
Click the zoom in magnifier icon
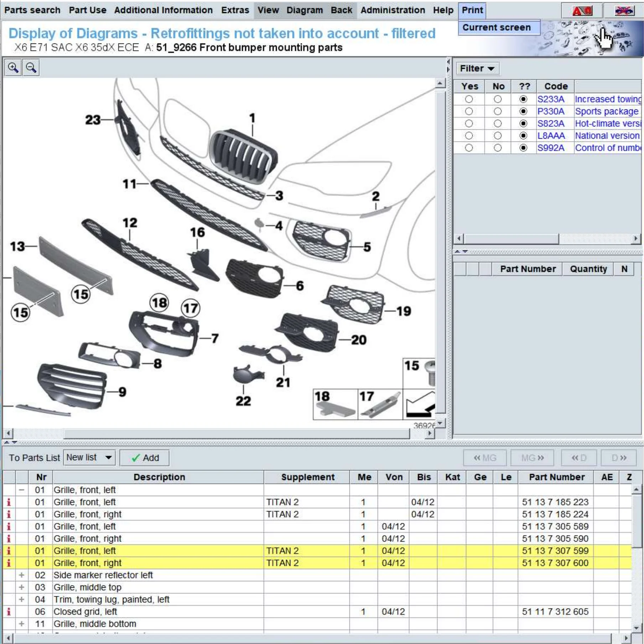click(x=13, y=68)
